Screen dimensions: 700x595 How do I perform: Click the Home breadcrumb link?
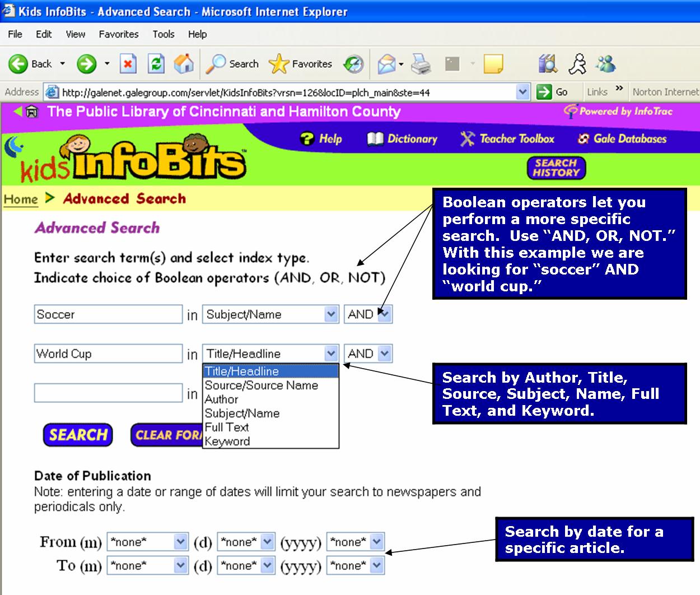pos(21,199)
